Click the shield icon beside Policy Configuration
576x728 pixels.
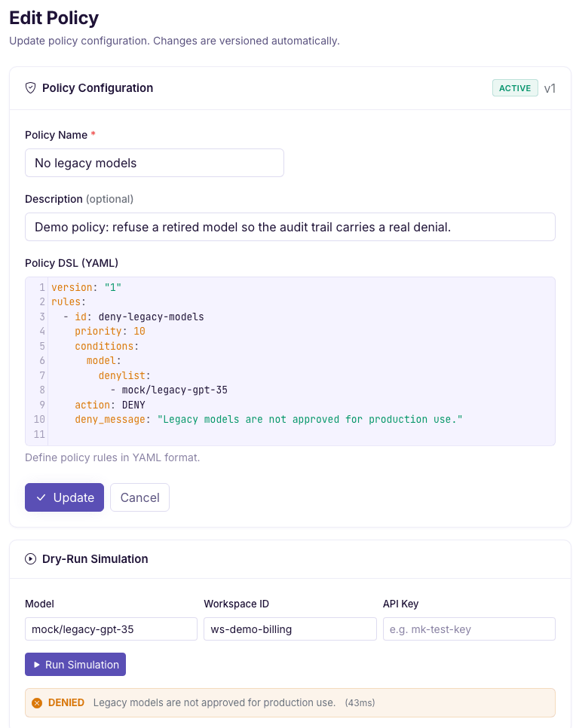click(31, 87)
